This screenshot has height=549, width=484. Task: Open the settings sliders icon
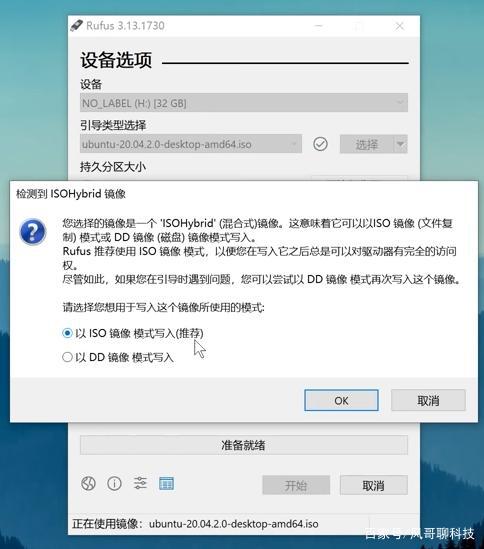pyautogui.click(x=140, y=483)
